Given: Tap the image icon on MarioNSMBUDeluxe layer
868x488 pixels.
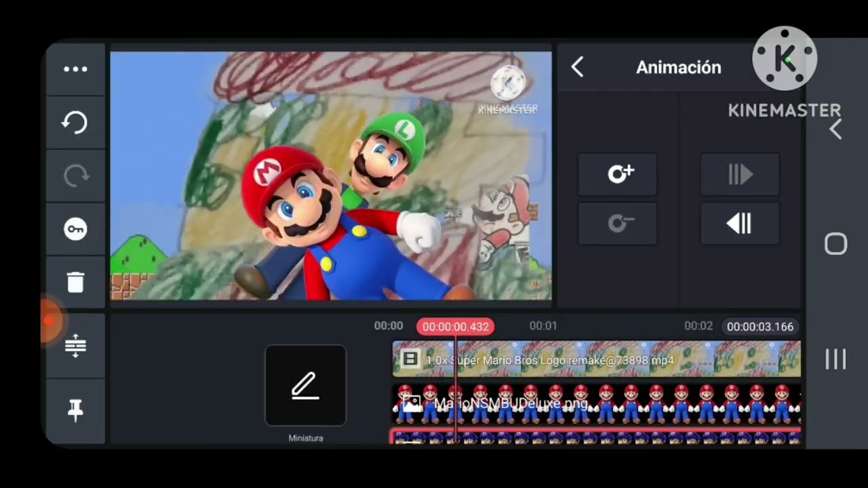Looking at the screenshot, I should coord(412,405).
